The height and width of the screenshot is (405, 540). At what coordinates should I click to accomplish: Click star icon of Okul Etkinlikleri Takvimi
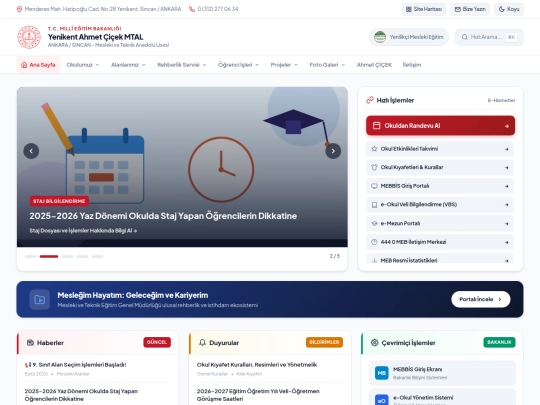click(x=374, y=149)
